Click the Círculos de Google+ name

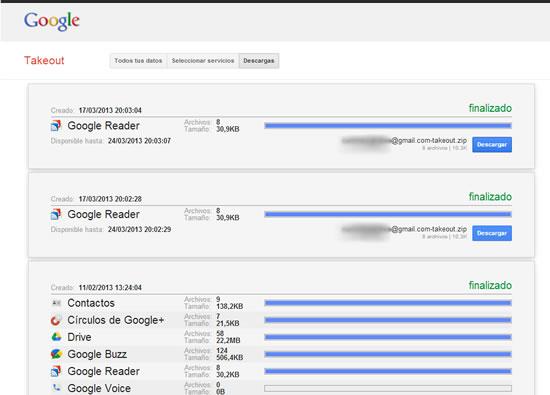[116, 320]
